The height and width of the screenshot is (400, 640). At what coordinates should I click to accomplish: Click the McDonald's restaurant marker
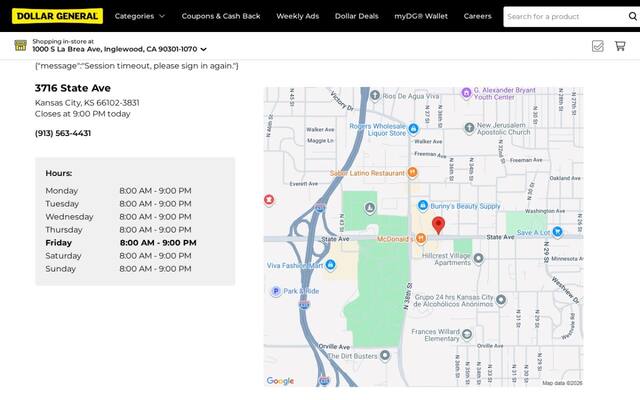coord(421,239)
